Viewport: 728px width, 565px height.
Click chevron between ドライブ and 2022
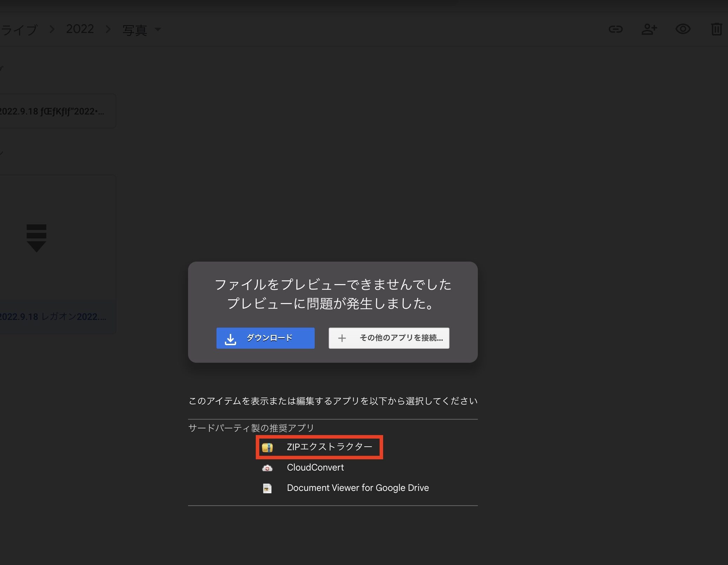pyautogui.click(x=52, y=29)
